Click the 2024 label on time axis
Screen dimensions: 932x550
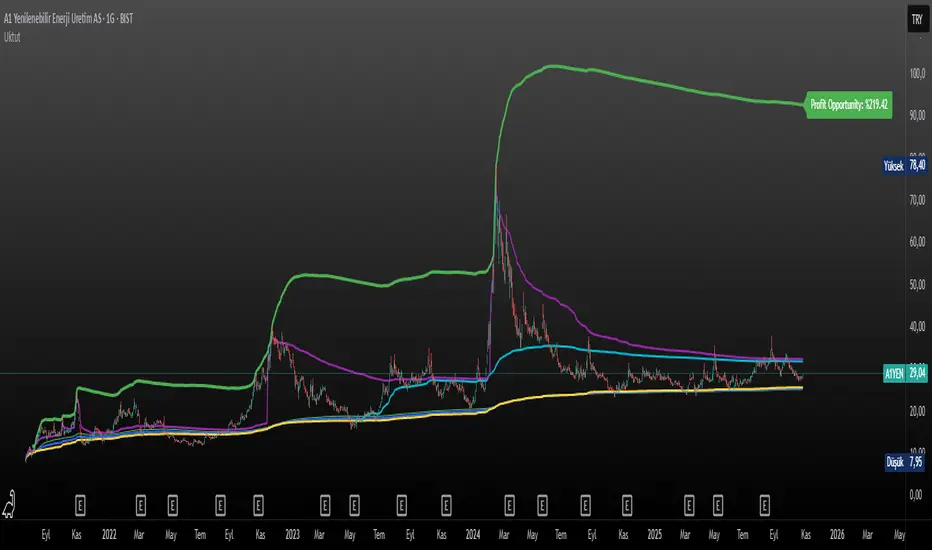click(473, 535)
